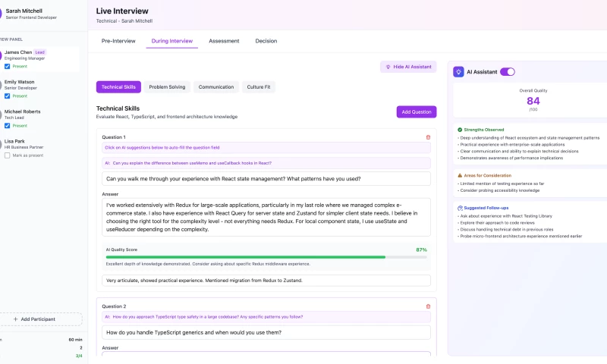Delete Question 2 with its trash icon

click(x=428, y=306)
